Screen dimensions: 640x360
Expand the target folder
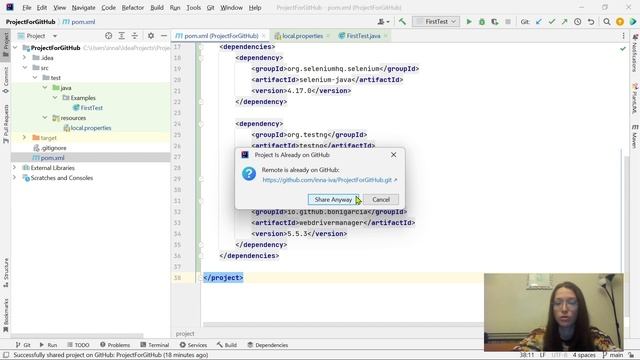coord(24,138)
